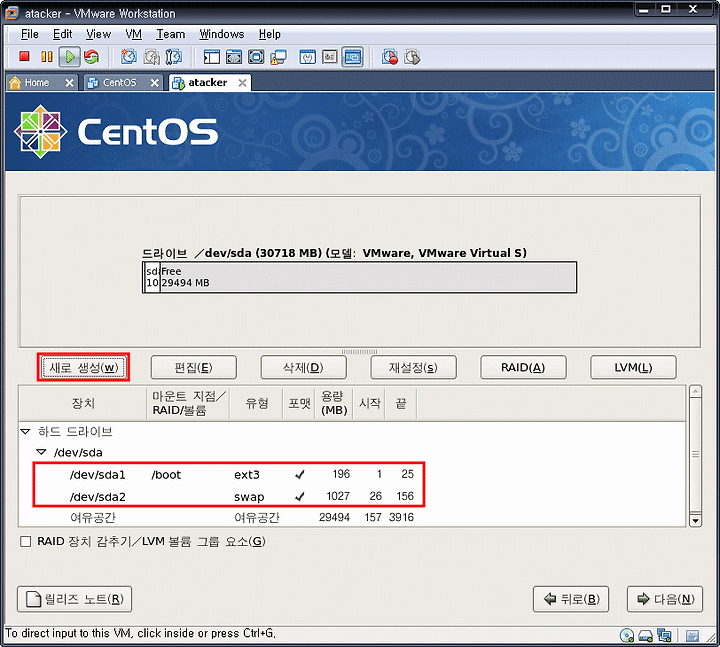Click the 장치 column header

[x=83, y=403]
